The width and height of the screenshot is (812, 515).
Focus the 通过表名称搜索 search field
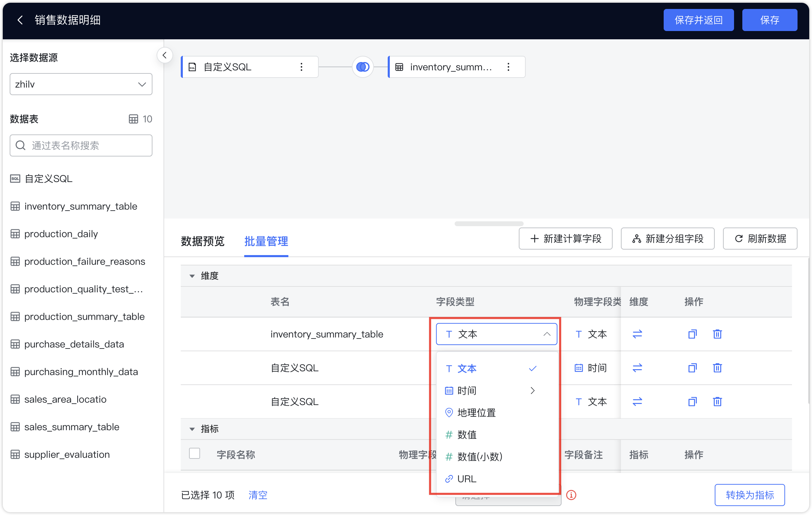click(x=81, y=145)
